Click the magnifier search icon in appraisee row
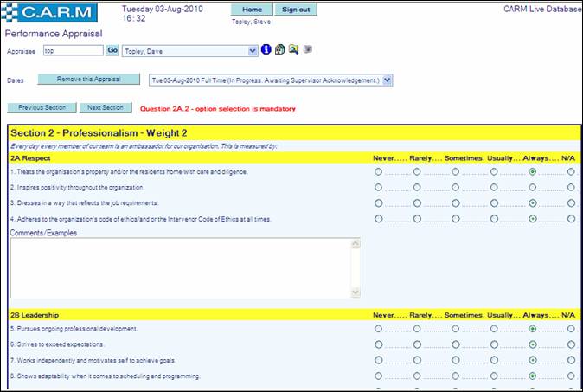The height and width of the screenshot is (392, 583). pos(293,50)
